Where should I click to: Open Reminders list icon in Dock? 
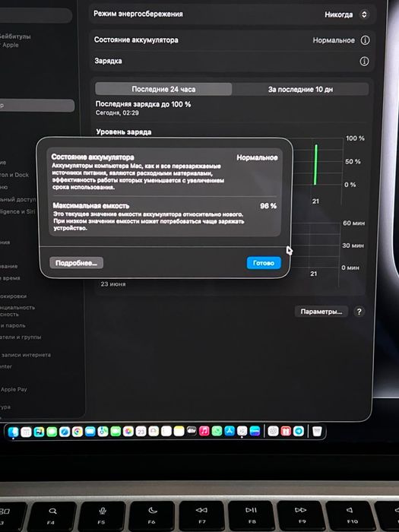[166, 432]
